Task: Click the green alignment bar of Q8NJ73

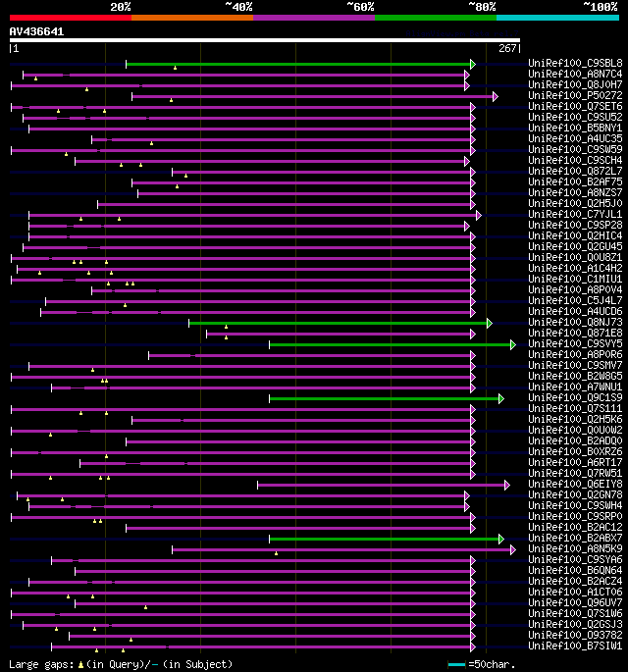Action: (339, 323)
